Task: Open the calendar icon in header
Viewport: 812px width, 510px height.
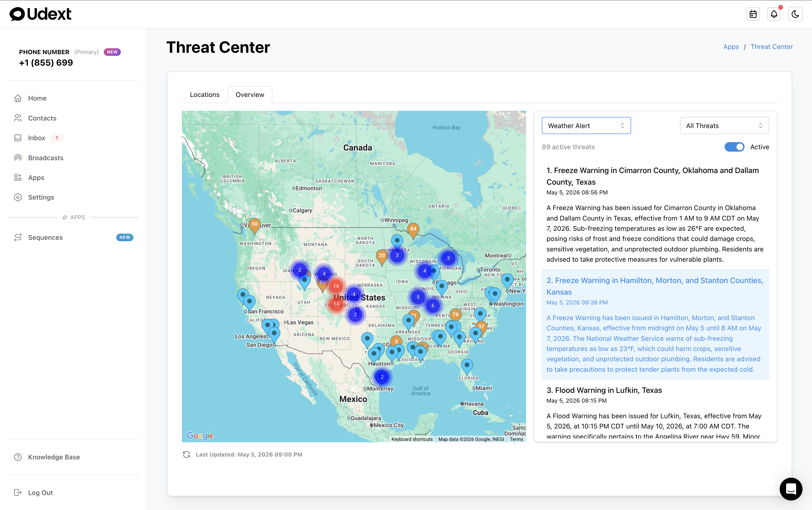Action: (x=753, y=14)
